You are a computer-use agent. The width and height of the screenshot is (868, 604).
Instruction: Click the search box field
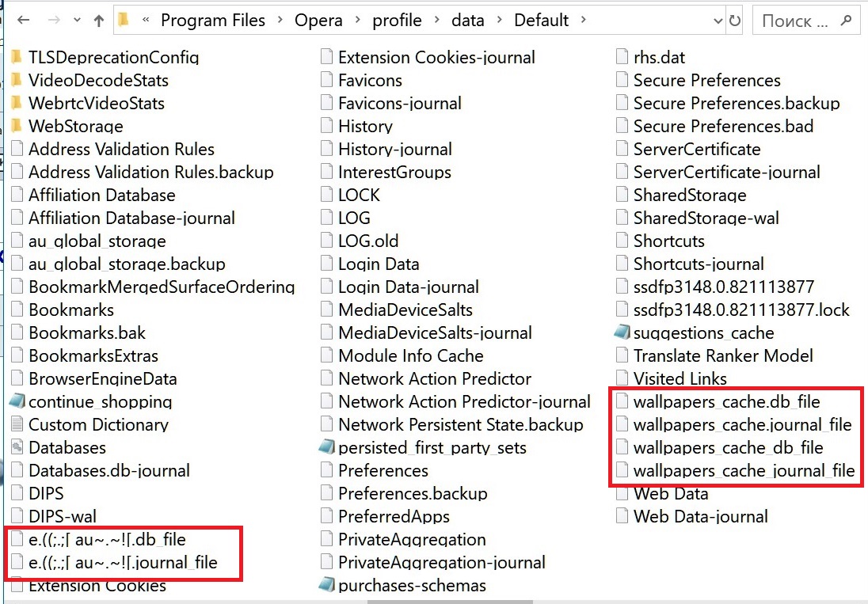806,21
